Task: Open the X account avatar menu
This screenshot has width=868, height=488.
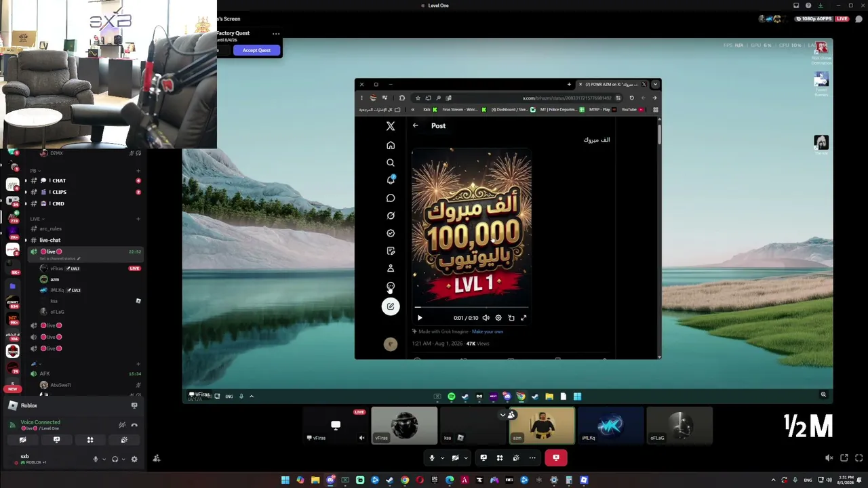Action: pyautogui.click(x=391, y=344)
